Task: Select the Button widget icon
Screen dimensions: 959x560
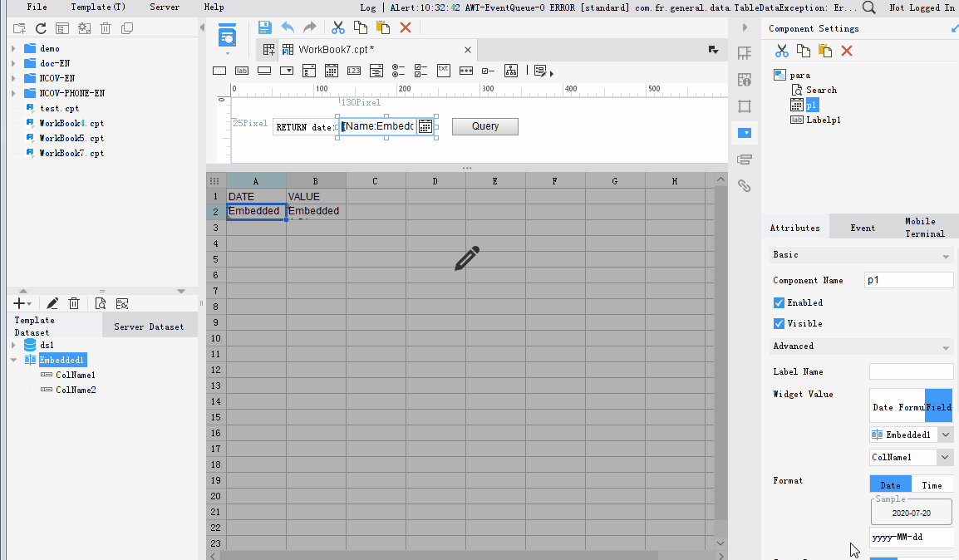Action: (264, 71)
